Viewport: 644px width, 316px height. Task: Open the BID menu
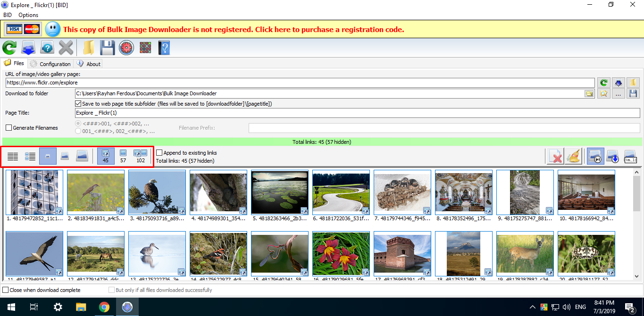click(x=8, y=15)
